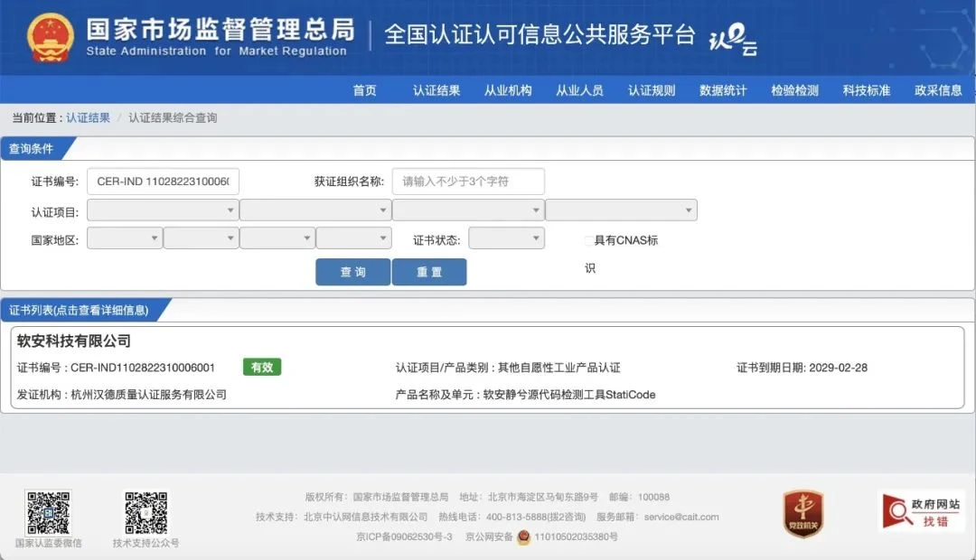Open the 检验检测 menu

[x=795, y=90]
